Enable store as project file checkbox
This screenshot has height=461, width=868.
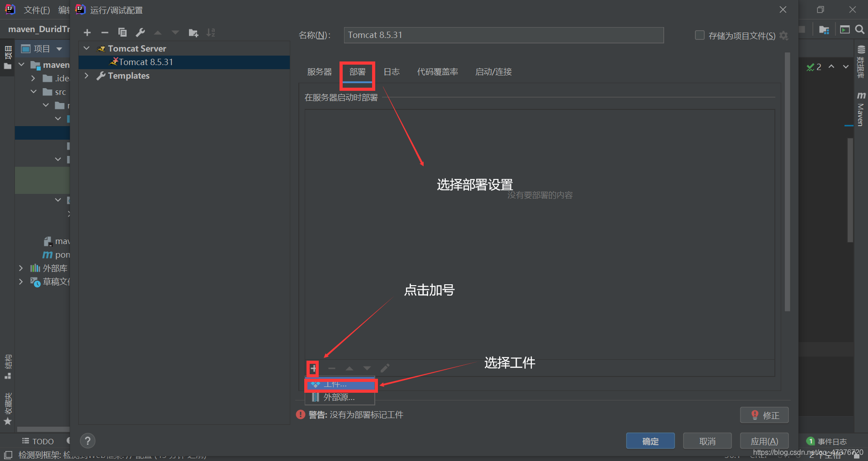(699, 35)
